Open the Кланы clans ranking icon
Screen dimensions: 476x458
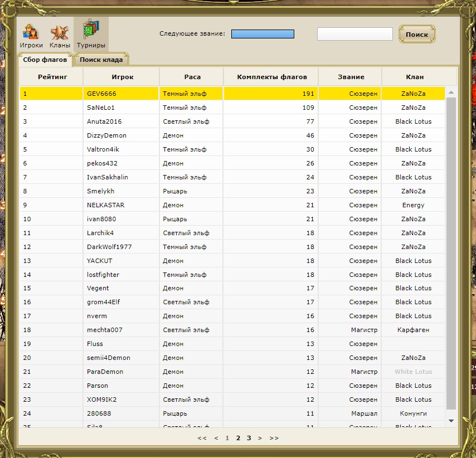(60, 35)
